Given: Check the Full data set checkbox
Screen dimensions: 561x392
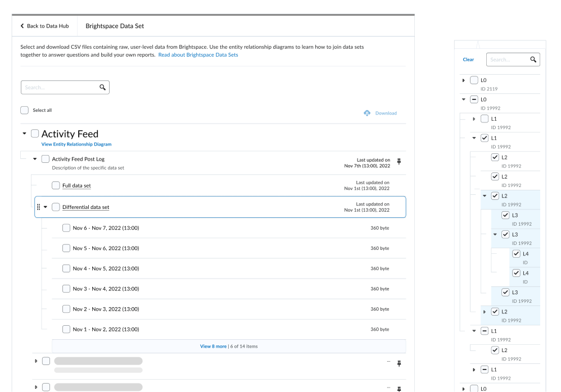Looking at the screenshot, I should point(56,185).
